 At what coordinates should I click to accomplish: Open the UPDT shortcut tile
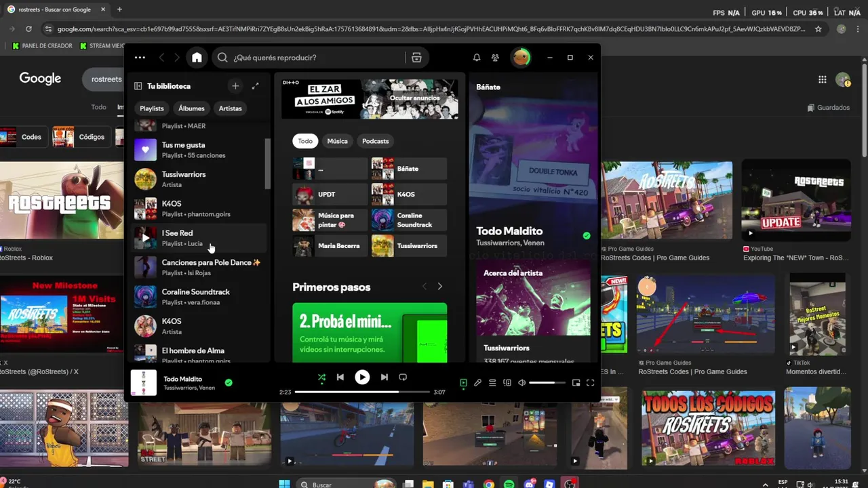click(330, 194)
